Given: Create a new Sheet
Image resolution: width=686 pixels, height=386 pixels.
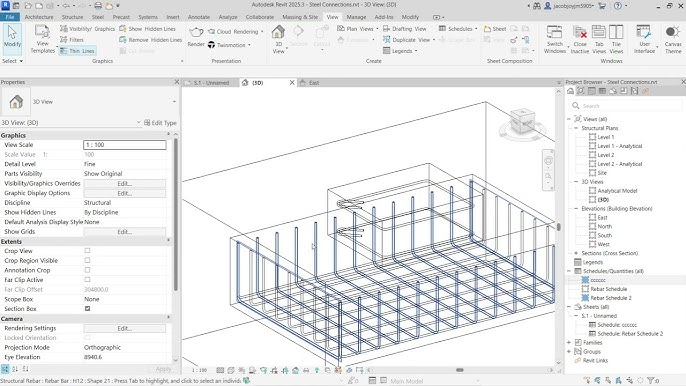Looking at the screenshot, I should click(495, 28).
